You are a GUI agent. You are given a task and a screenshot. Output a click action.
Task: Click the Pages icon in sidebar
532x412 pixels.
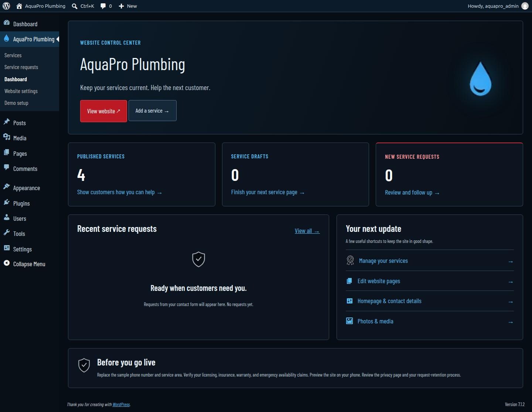tap(7, 153)
